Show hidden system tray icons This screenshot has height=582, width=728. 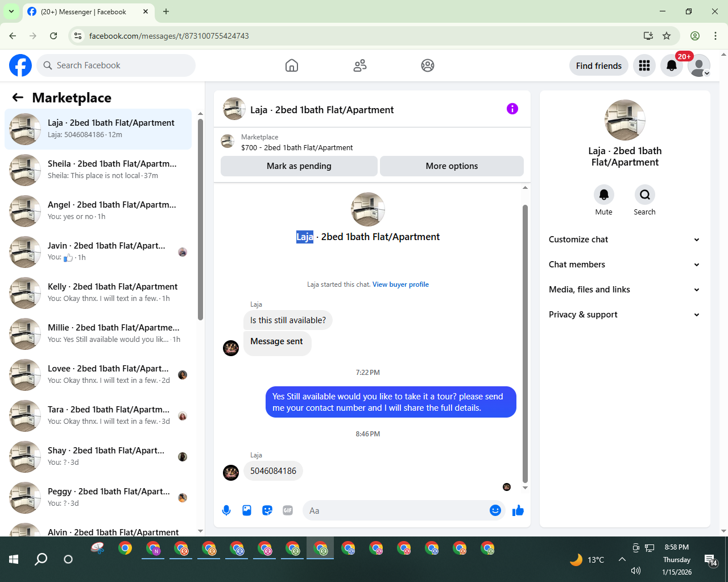point(622,559)
